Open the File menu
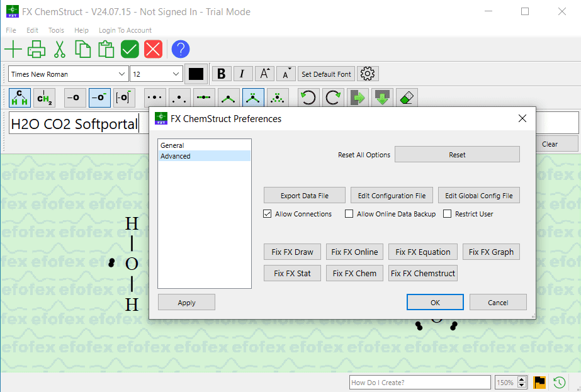Viewport: 581px width, 392px height. pos(11,30)
